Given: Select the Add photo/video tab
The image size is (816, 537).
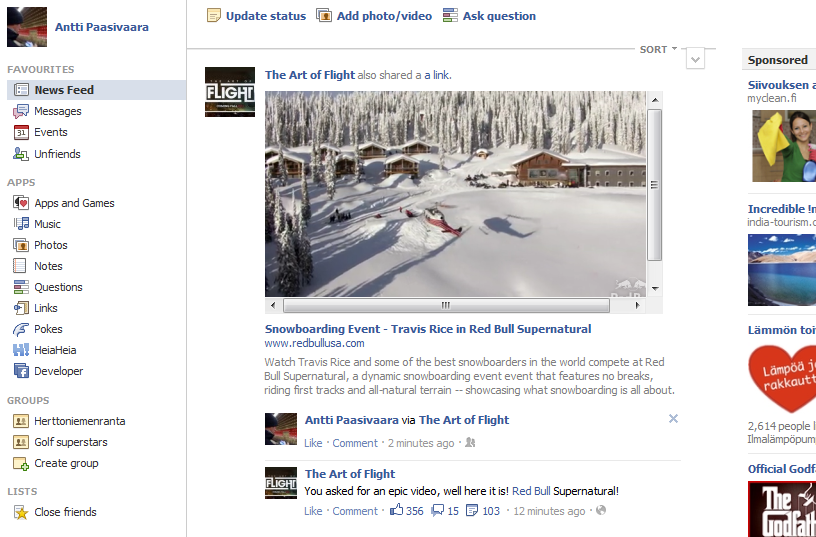Looking at the screenshot, I should [374, 16].
